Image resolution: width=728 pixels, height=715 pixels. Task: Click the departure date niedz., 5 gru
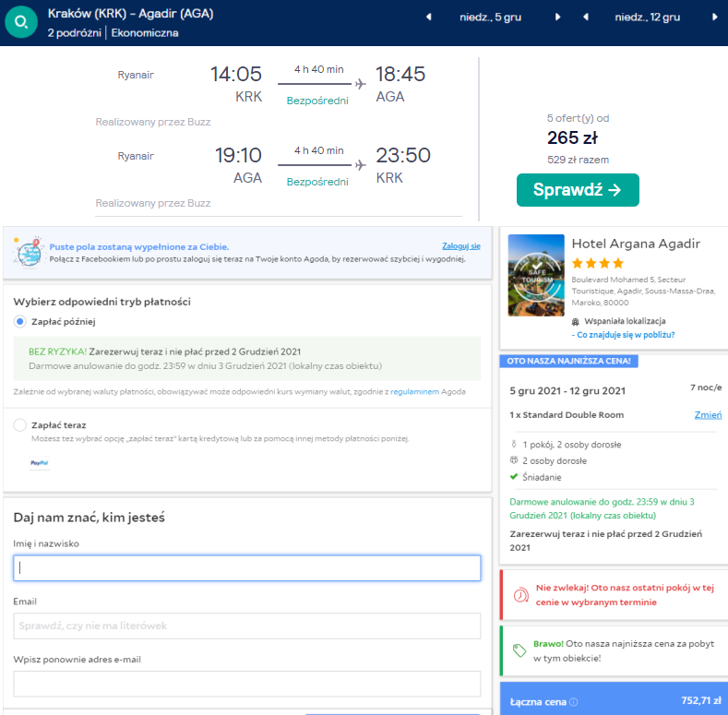point(490,18)
